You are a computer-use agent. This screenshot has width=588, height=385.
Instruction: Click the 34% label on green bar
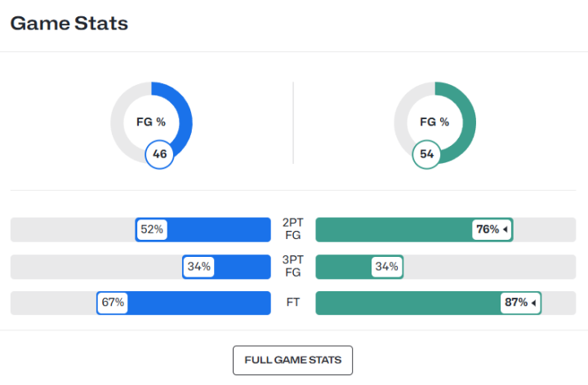385,267
